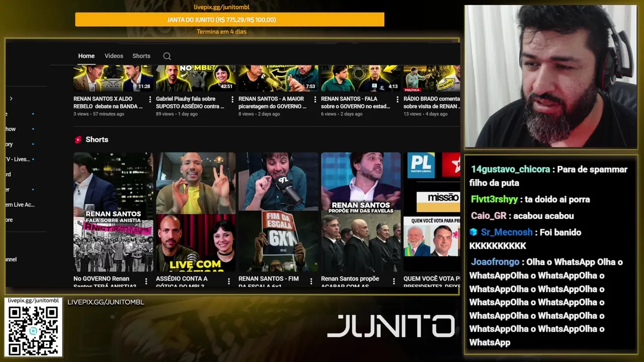This screenshot has width=644, height=362.
Task: Click the JUNITO stream logo
Action: tap(391, 326)
